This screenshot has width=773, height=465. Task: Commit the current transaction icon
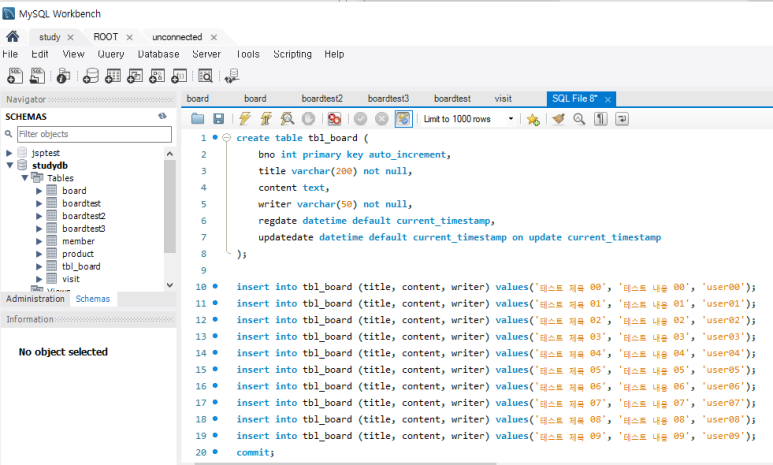tap(360, 118)
